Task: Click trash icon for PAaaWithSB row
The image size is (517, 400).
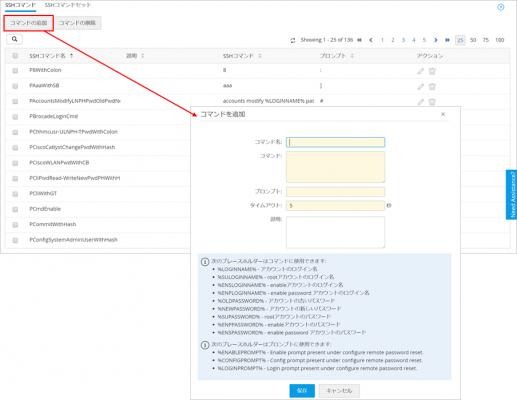Action: click(432, 86)
